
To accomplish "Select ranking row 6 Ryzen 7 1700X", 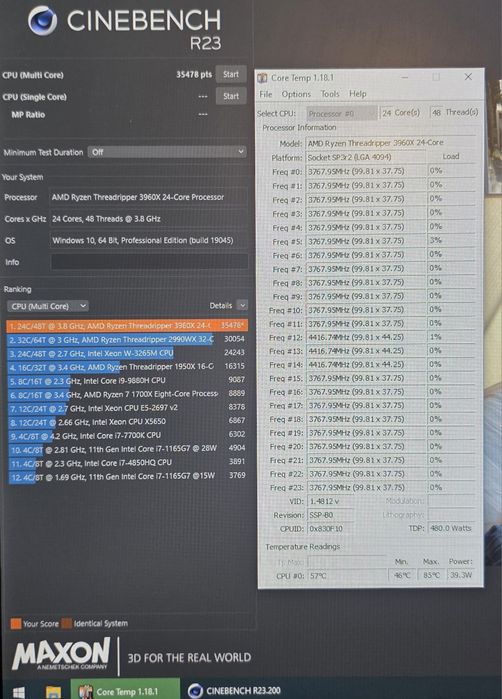I will (x=127, y=394).
